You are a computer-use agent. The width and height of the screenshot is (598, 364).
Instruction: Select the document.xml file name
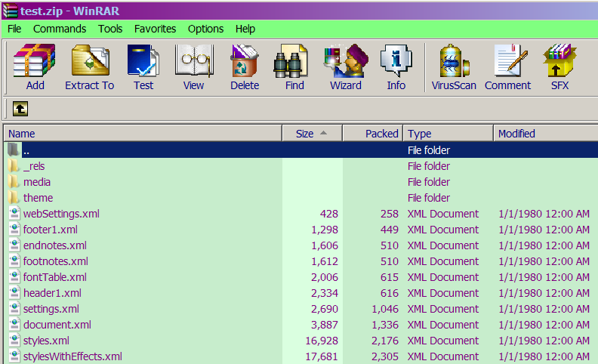[57, 325]
